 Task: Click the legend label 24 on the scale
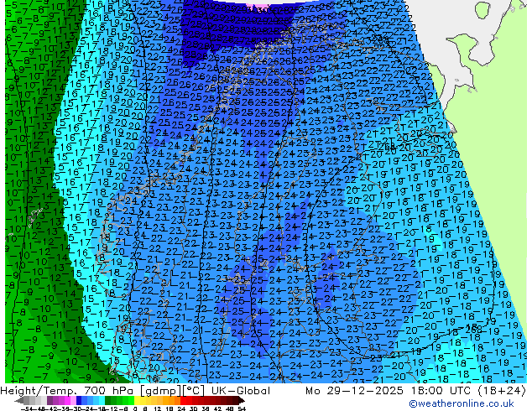(x=181, y=408)
